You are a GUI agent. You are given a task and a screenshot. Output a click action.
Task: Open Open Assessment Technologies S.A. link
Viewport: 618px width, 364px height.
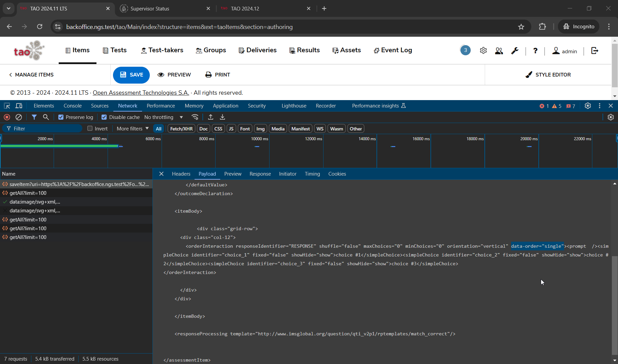[141, 93]
